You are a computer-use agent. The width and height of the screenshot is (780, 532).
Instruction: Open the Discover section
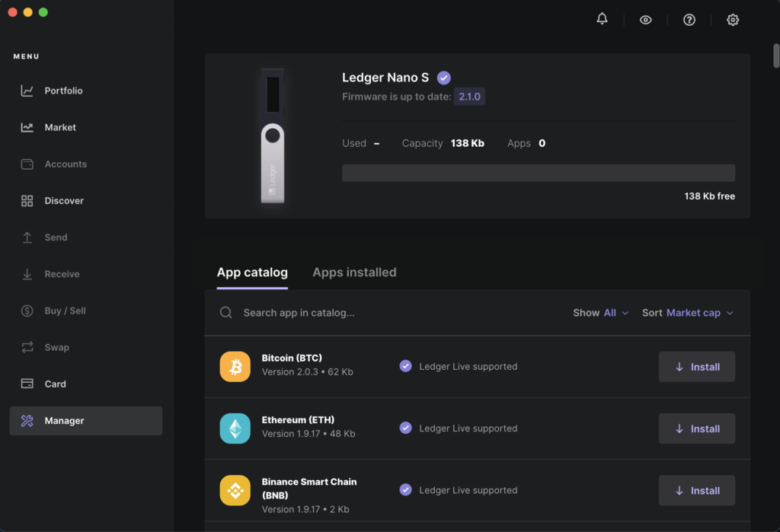pyautogui.click(x=64, y=201)
